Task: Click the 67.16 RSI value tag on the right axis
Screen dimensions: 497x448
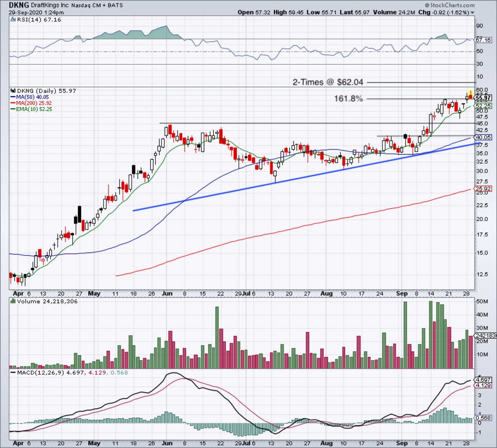Action: click(x=483, y=40)
